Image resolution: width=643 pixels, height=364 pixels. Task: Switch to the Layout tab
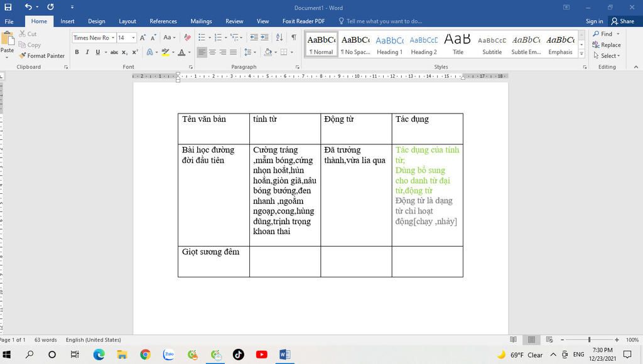coord(127,21)
